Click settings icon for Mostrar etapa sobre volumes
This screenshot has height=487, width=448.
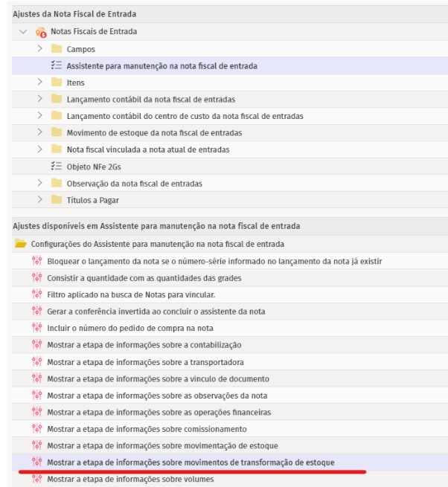point(37,479)
